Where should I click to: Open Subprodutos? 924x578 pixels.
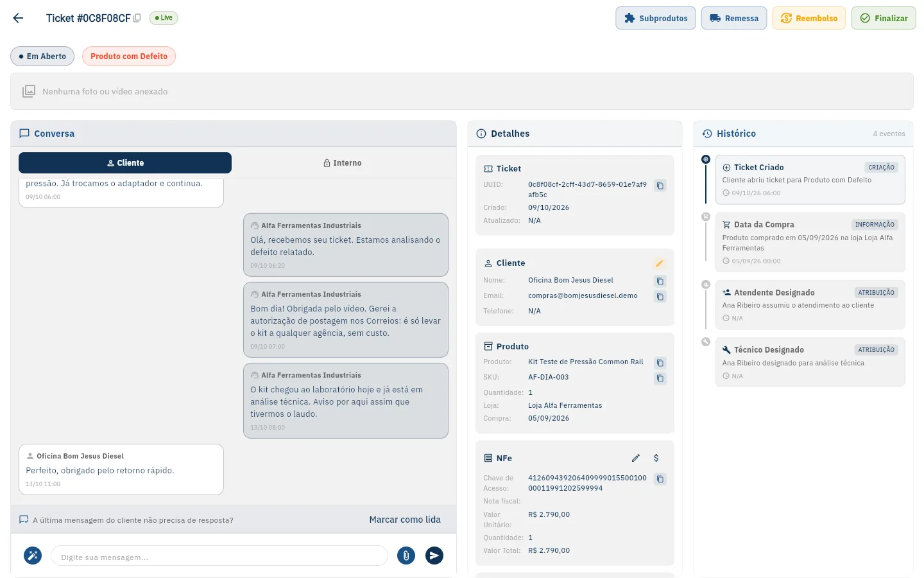tap(656, 18)
